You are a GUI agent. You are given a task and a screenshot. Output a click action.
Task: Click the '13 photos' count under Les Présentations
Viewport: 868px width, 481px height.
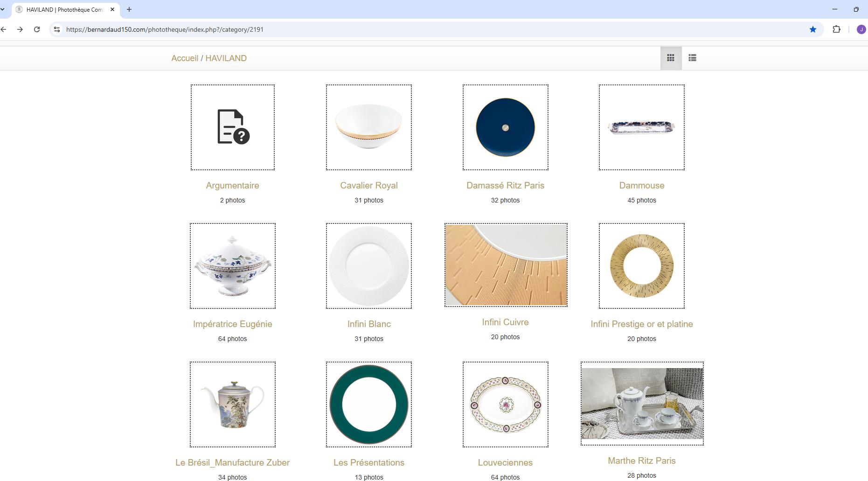click(369, 477)
